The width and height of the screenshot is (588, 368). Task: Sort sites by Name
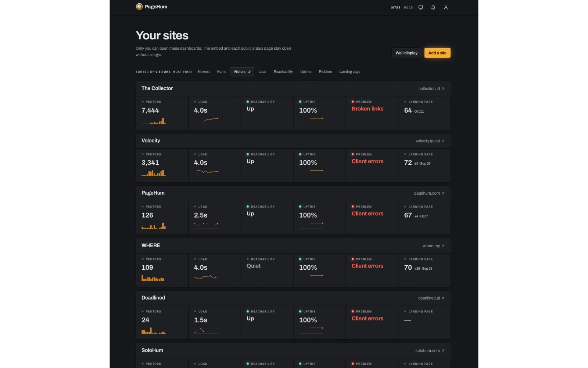click(222, 72)
